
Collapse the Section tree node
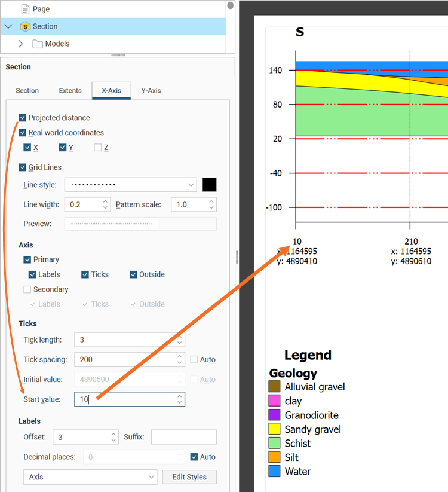8,26
